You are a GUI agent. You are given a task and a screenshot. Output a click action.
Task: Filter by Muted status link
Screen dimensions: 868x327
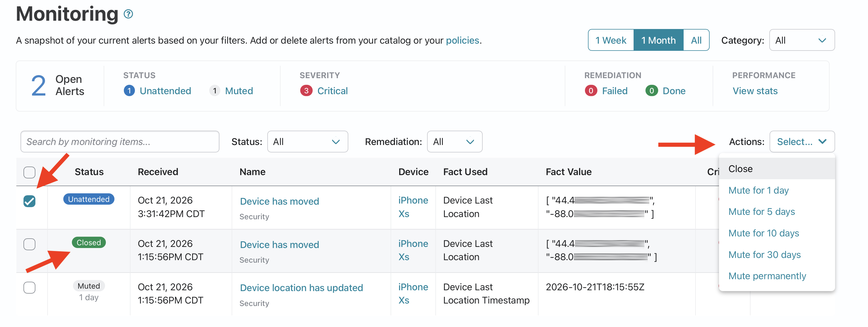[x=239, y=91]
